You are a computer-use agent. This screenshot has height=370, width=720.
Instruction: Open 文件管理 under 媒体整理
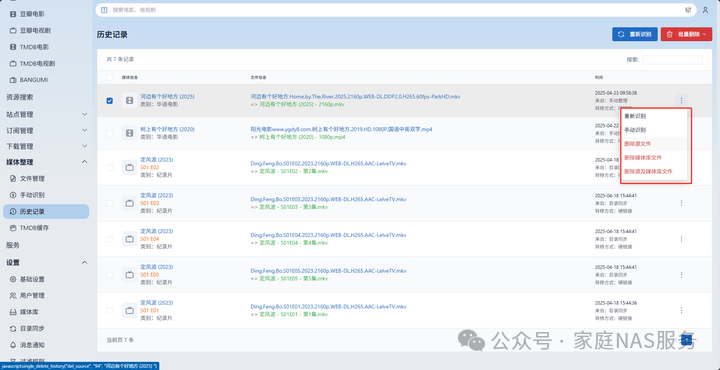32,179
